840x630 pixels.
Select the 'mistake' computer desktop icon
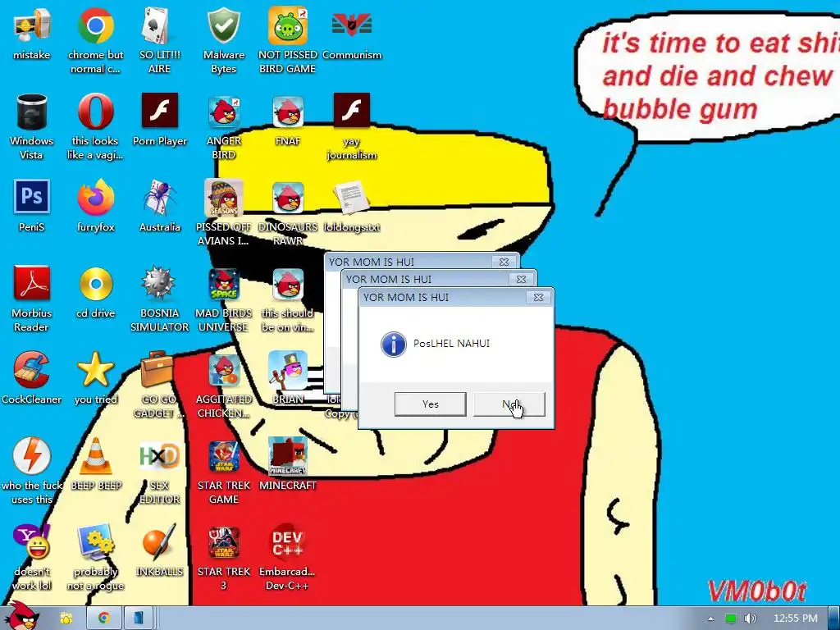(32, 25)
